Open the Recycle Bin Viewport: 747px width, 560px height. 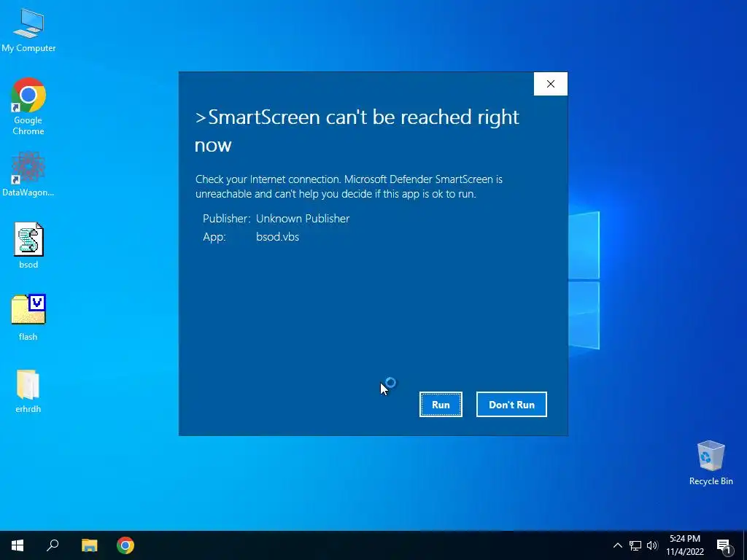click(x=711, y=463)
